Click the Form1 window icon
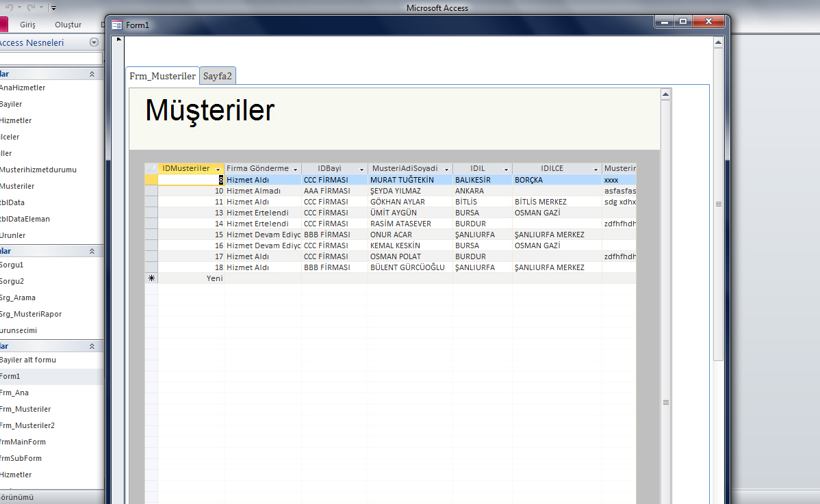The image size is (820, 504). click(117, 25)
